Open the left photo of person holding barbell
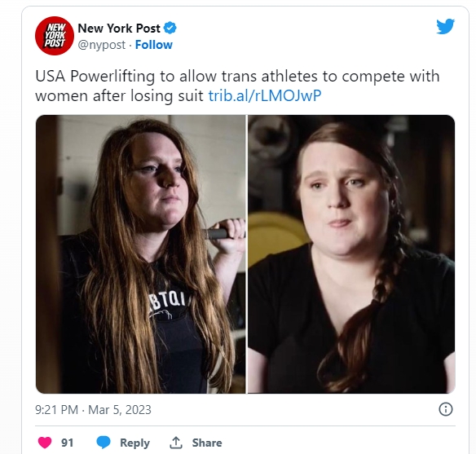The width and height of the screenshot is (476, 454). coord(140,254)
